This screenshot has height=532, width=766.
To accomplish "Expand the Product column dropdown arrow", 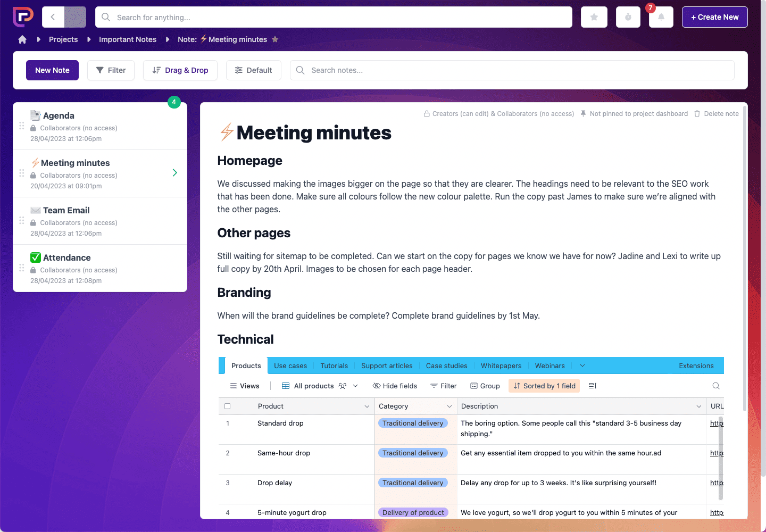I will click(367, 406).
